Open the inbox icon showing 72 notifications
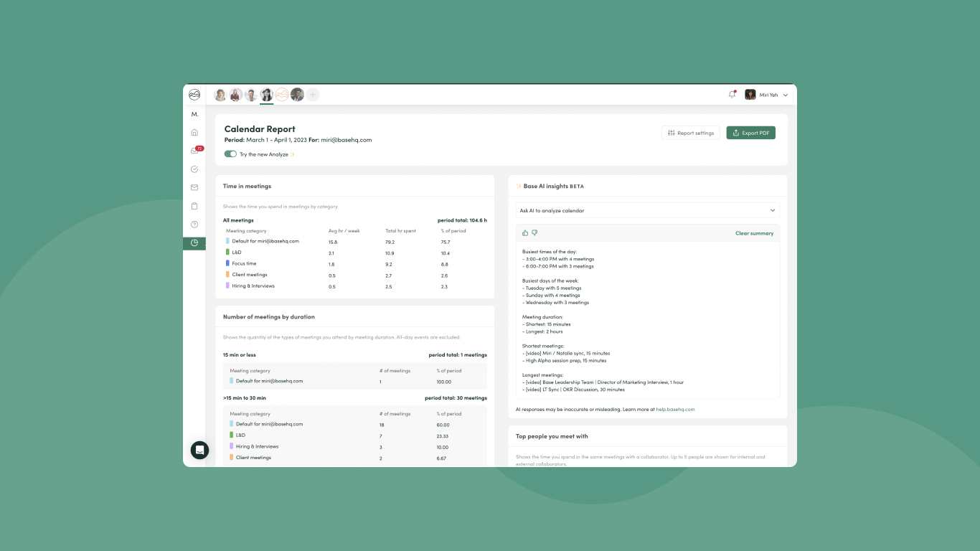This screenshot has width=980, height=551. pos(194,150)
